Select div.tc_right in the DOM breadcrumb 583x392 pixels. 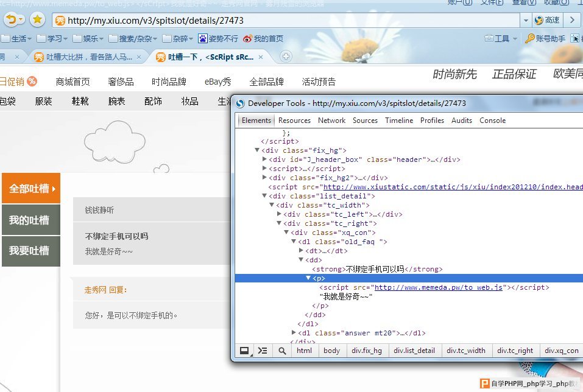[x=515, y=351]
